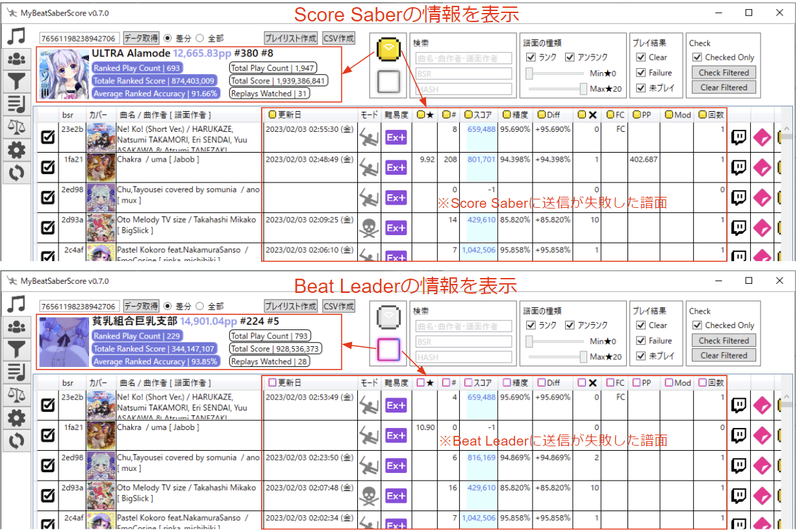797x532 pixels.
Task: Click the refresh arrows icon in ULTRA Alamode window
Action: click(x=16, y=173)
